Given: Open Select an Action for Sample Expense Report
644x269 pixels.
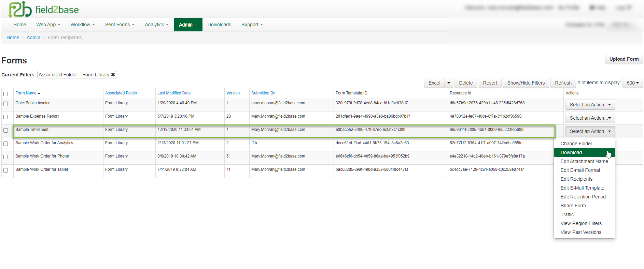Looking at the screenshot, I should point(590,118).
